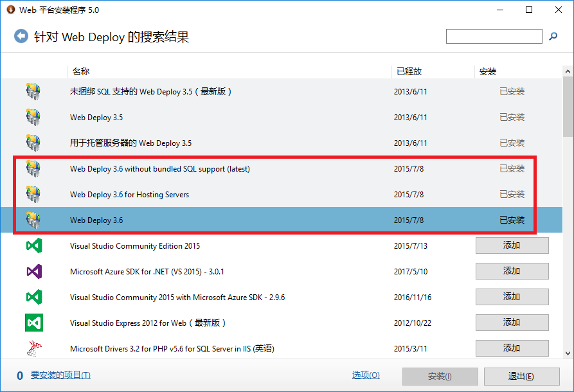Click date 2015/7/13 cell
Viewport: 574px width, 392px height.
(x=411, y=246)
